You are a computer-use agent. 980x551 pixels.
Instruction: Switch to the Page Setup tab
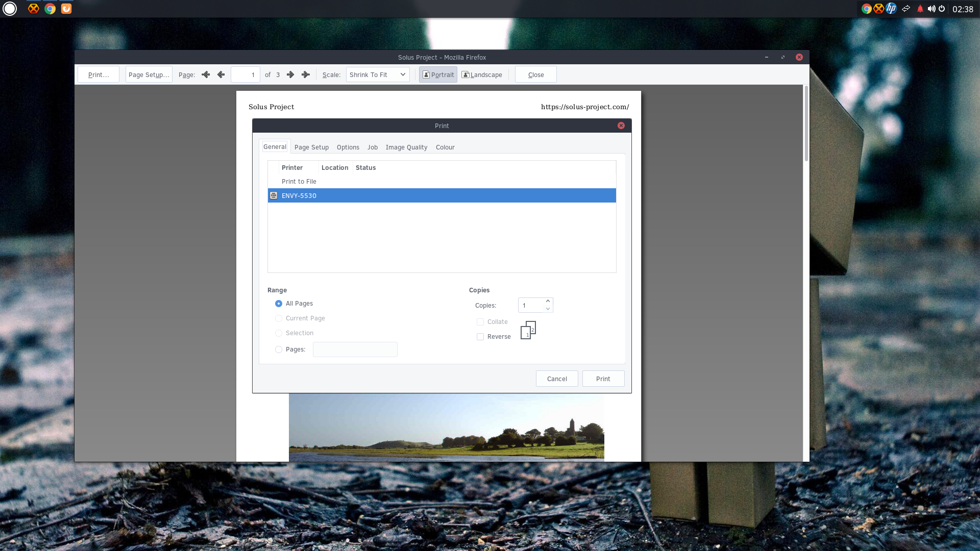click(311, 147)
